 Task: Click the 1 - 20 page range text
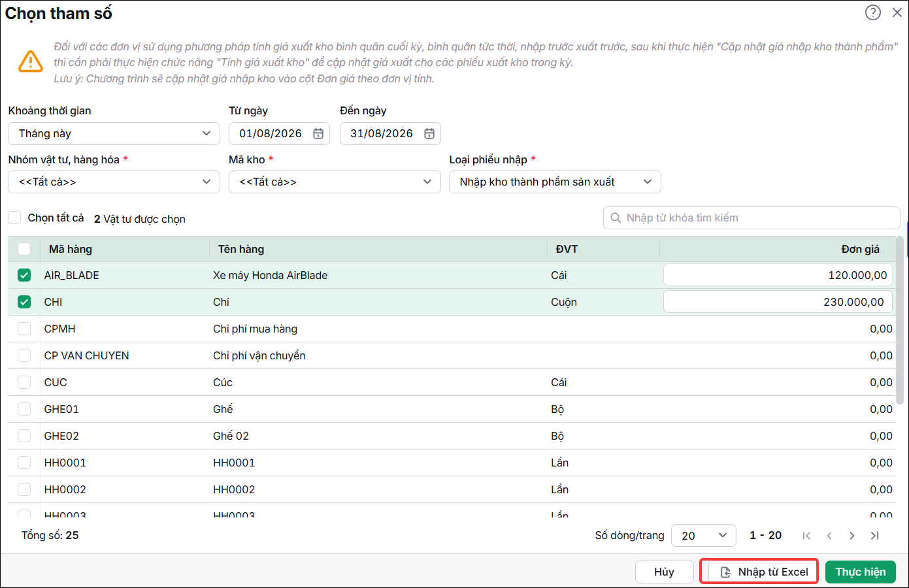pyautogui.click(x=766, y=535)
